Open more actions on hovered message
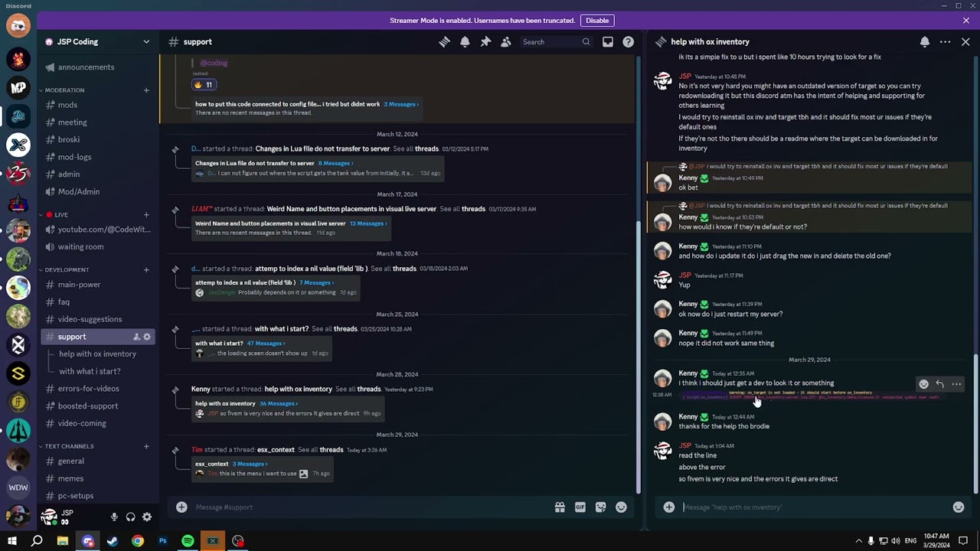Screen dimensions: 980x551 pos(956,384)
